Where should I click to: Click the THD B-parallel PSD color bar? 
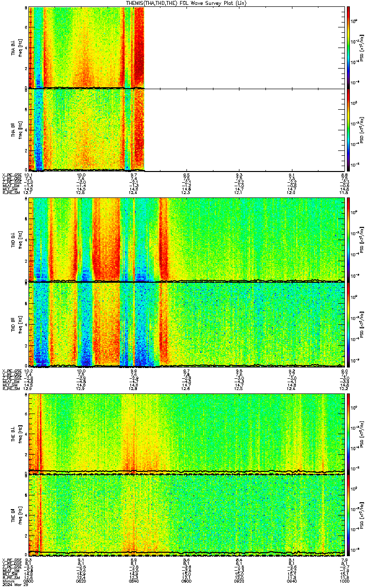348,324
